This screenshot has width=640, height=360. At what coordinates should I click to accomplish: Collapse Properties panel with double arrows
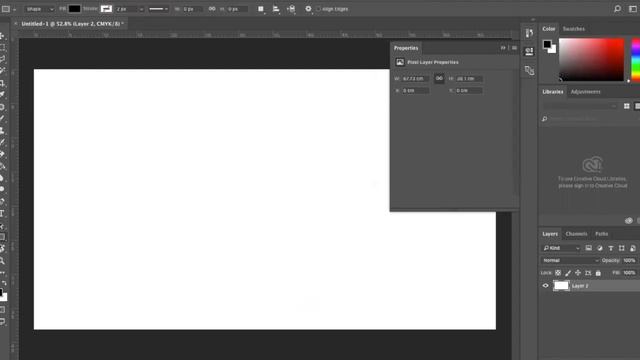(503, 48)
